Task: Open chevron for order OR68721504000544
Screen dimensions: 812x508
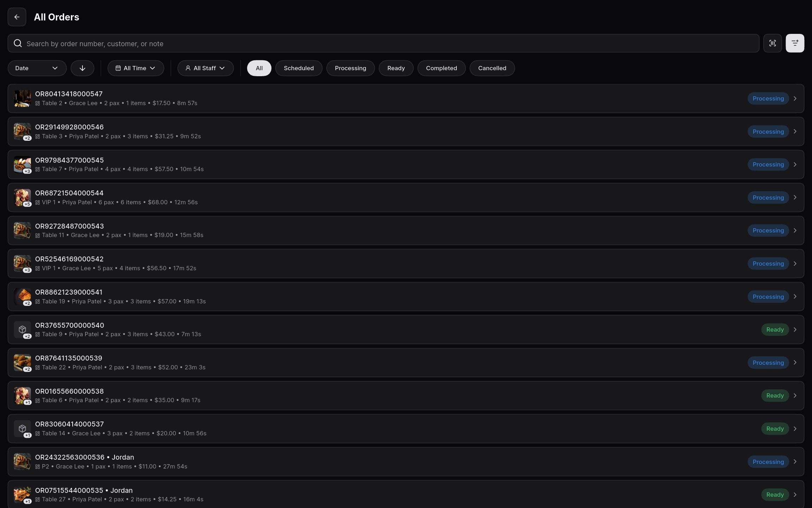Action: tap(795, 197)
